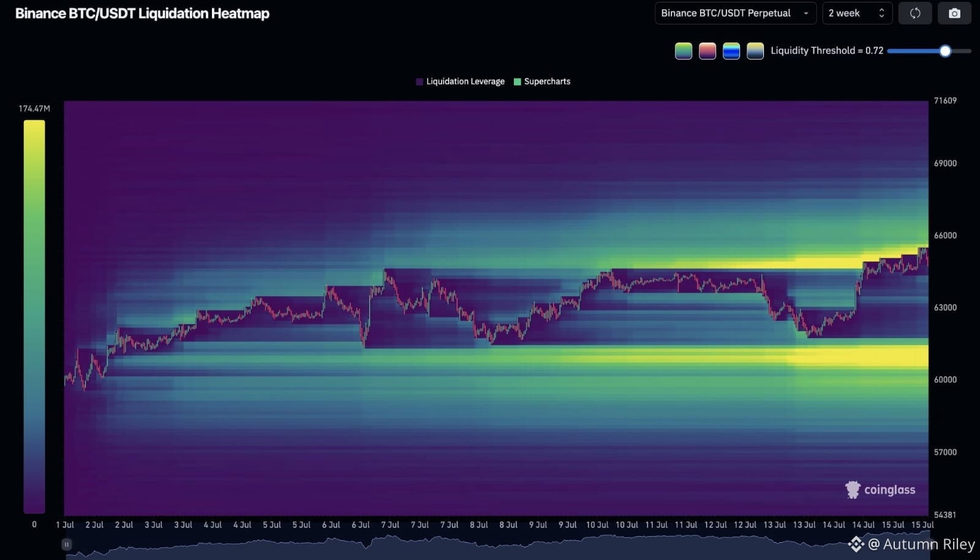The height and width of the screenshot is (560, 980).
Task: Expand the 2 week time range selector
Action: click(857, 13)
